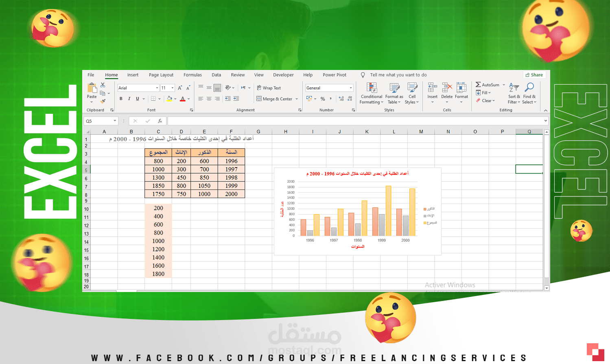Toggle Italic formatting

click(x=129, y=99)
